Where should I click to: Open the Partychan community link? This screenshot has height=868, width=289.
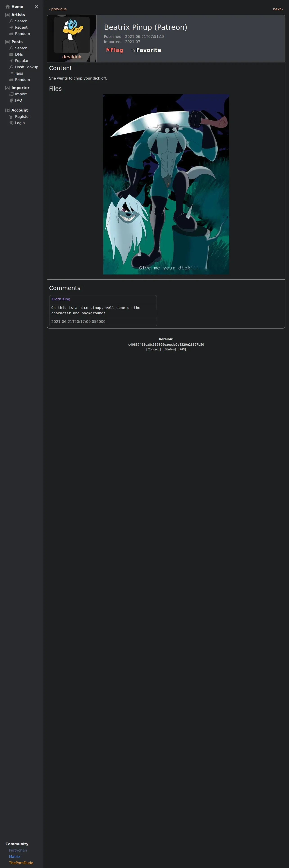click(18, 850)
